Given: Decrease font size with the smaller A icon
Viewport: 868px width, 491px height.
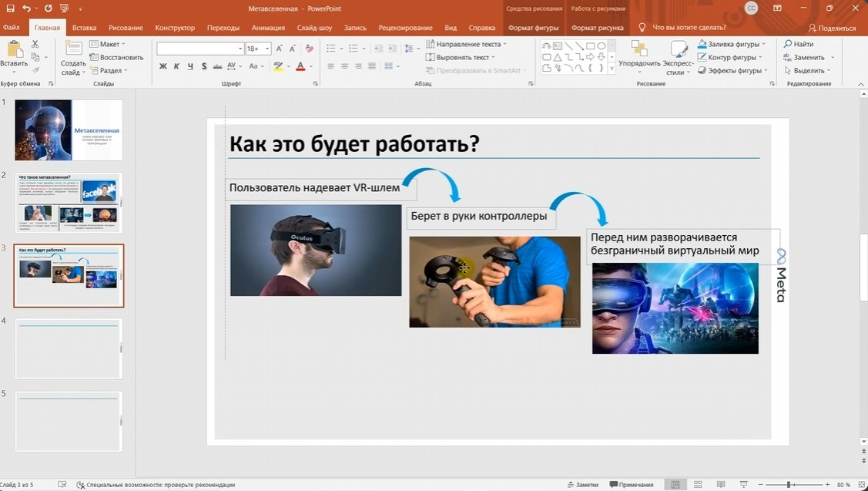Looking at the screenshot, I should 293,49.
